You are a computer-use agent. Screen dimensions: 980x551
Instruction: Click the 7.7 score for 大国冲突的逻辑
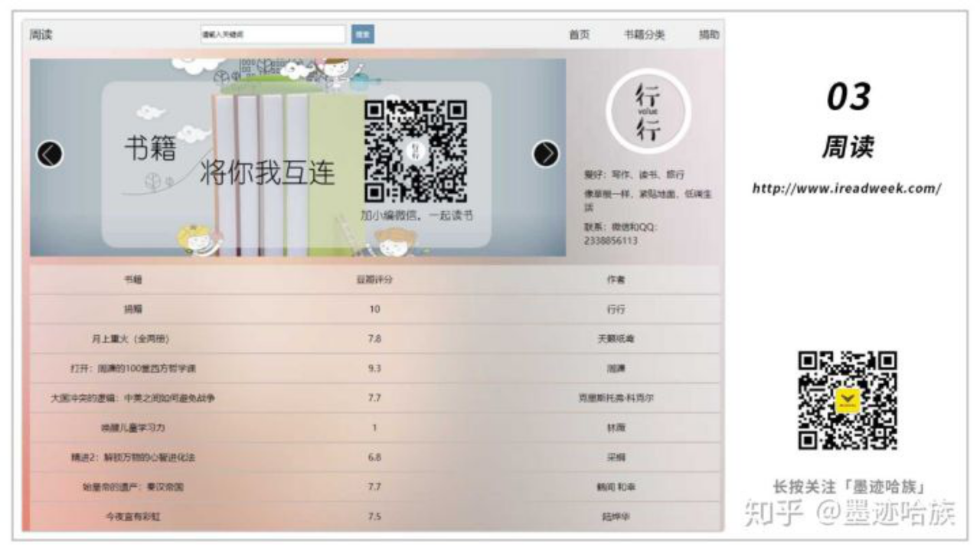[x=374, y=398]
